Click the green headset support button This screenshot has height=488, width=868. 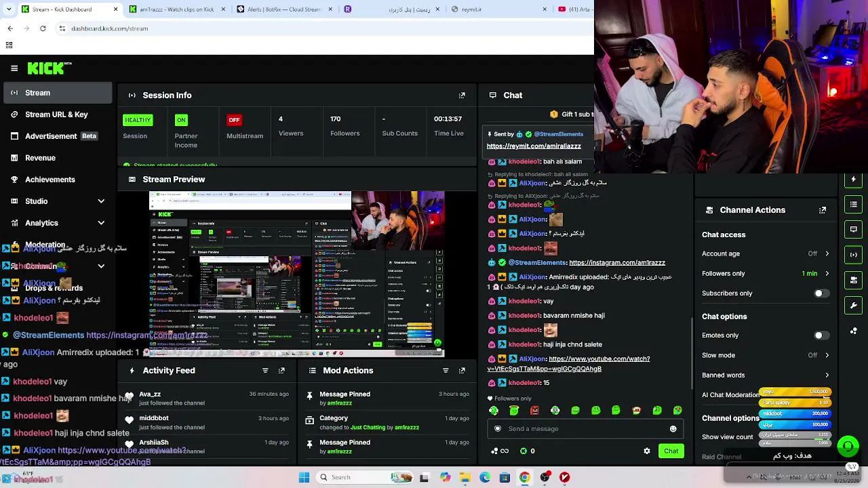tap(848, 446)
